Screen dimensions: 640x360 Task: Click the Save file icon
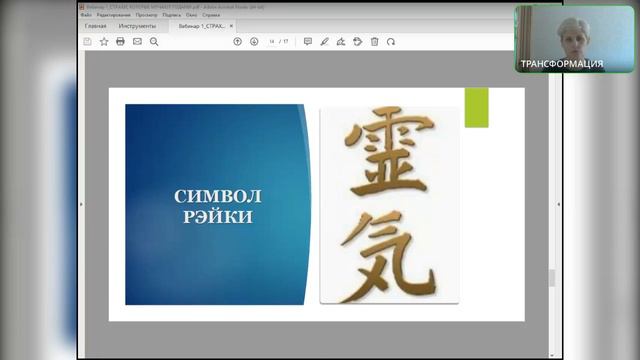pos(87,42)
